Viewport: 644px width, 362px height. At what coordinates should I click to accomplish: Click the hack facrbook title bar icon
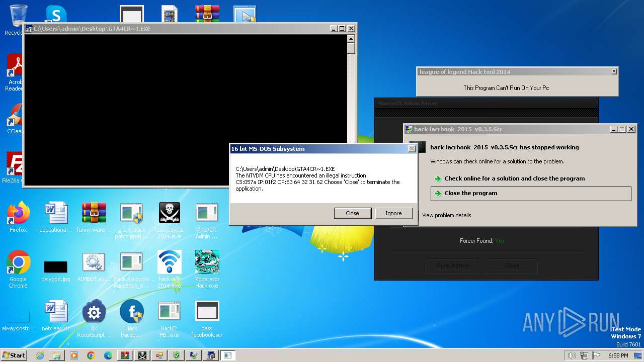tap(409, 129)
